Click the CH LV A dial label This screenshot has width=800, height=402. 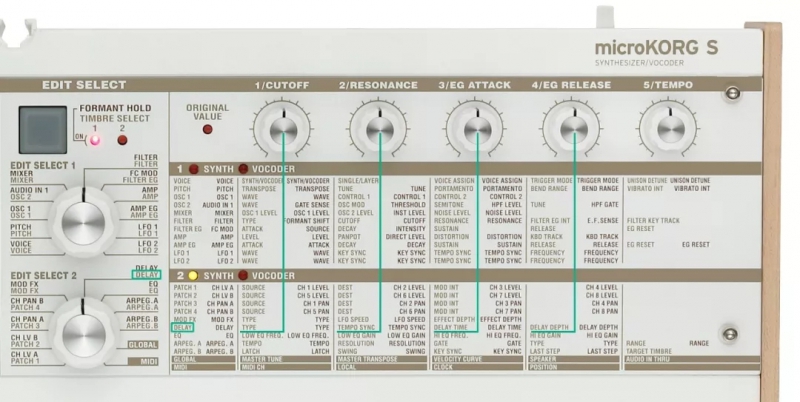pos(24,354)
